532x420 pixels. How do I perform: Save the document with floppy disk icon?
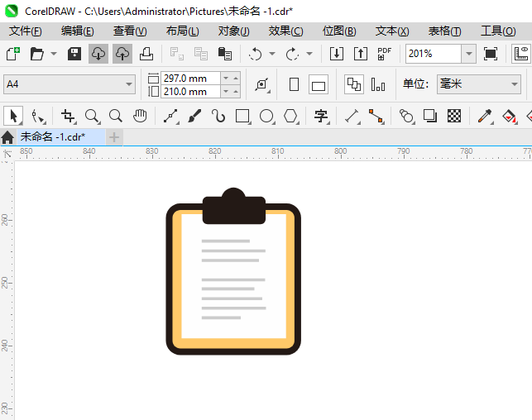coord(74,54)
